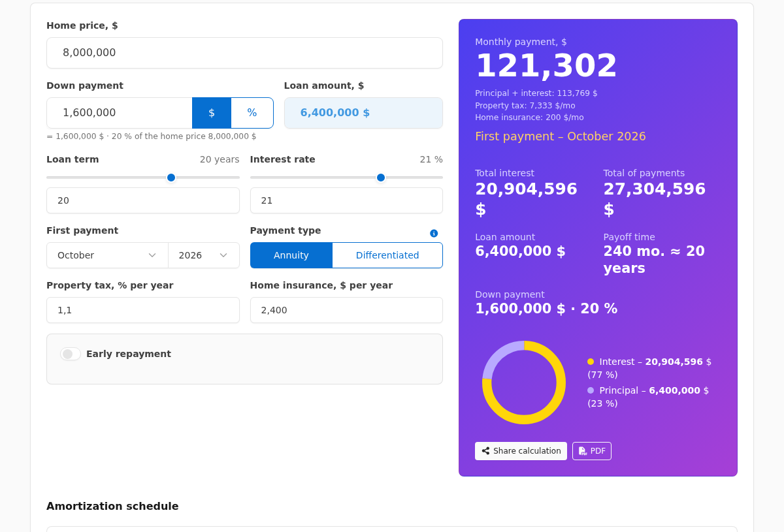Open the October month dropdown
The width and height of the screenshot is (784, 532).
(107, 255)
